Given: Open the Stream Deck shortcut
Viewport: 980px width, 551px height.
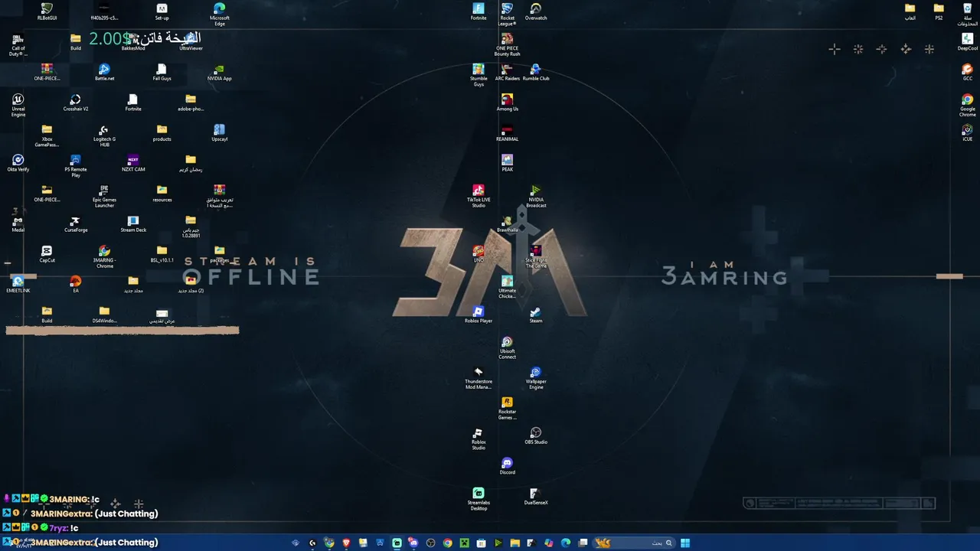Looking at the screenshot, I should point(133,223).
